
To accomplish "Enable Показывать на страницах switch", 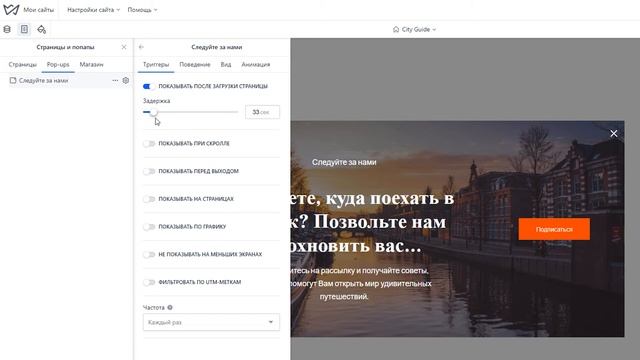I will pyautogui.click(x=149, y=199).
